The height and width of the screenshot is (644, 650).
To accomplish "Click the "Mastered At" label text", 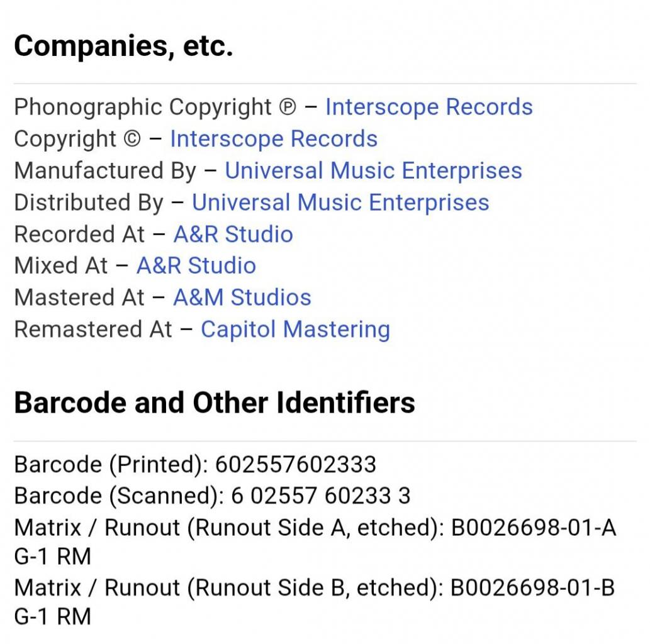I will (x=79, y=297).
